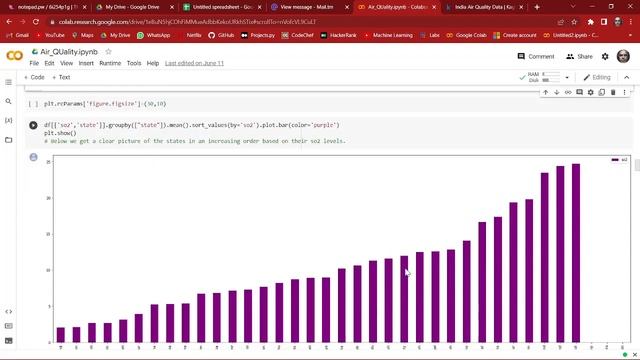Viewport: 640px width, 360px height.
Task: Move cell up with arrow icon
Action: pos(546,93)
